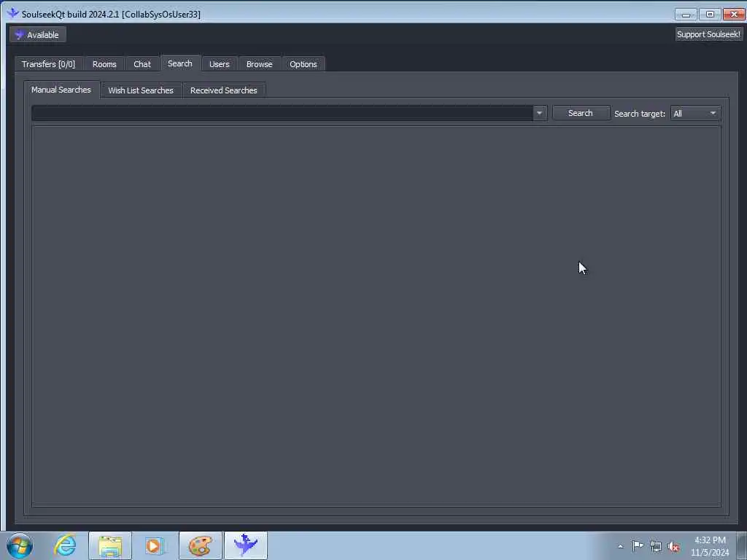This screenshot has width=747, height=560.
Task: Switch to Paint in the taskbar
Action: (201, 545)
